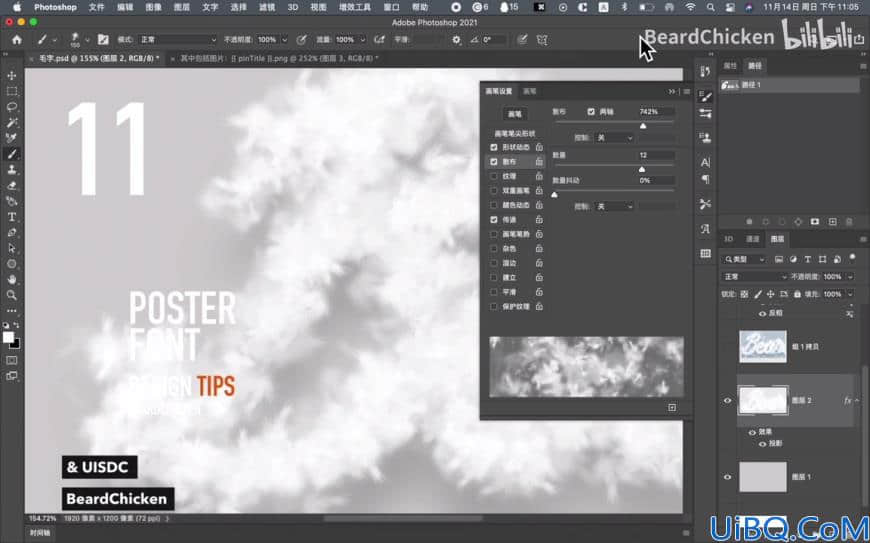
Task: Enable 颜色动态 checkbox
Action: pos(494,205)
